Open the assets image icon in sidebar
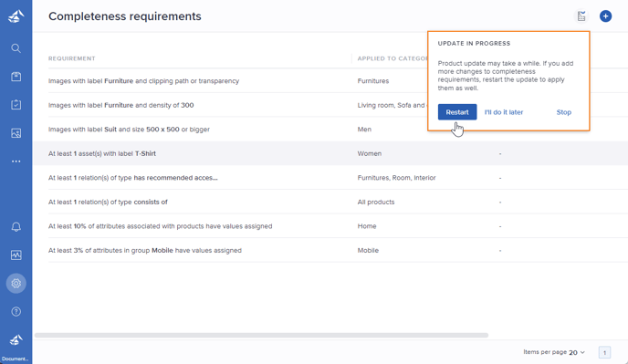 click(x=16, y=133)
